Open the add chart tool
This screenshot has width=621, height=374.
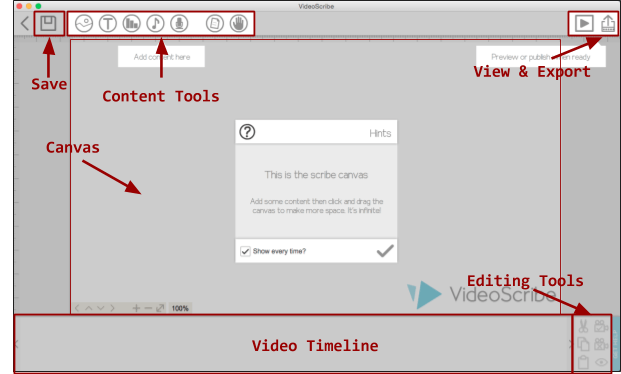tap(131, 24)
